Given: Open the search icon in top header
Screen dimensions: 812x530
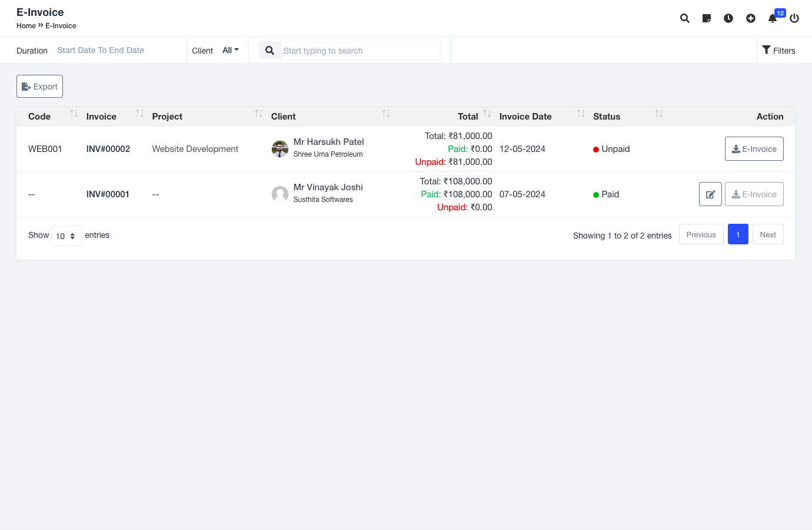Looking at the screenshot, I should [x=684, y=18].
